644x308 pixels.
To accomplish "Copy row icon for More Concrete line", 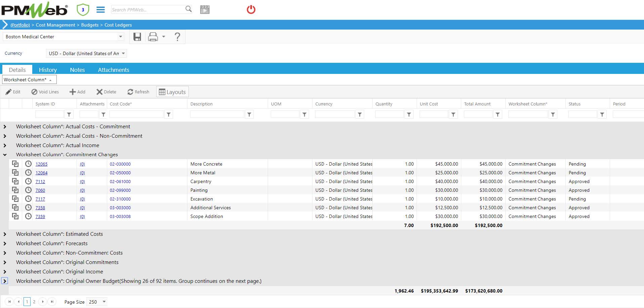I will click(15, 164).
